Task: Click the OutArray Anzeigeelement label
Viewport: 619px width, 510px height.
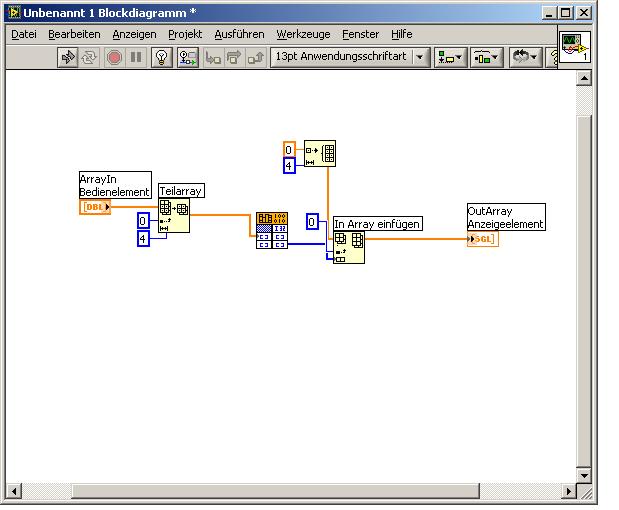Action: 506,217
